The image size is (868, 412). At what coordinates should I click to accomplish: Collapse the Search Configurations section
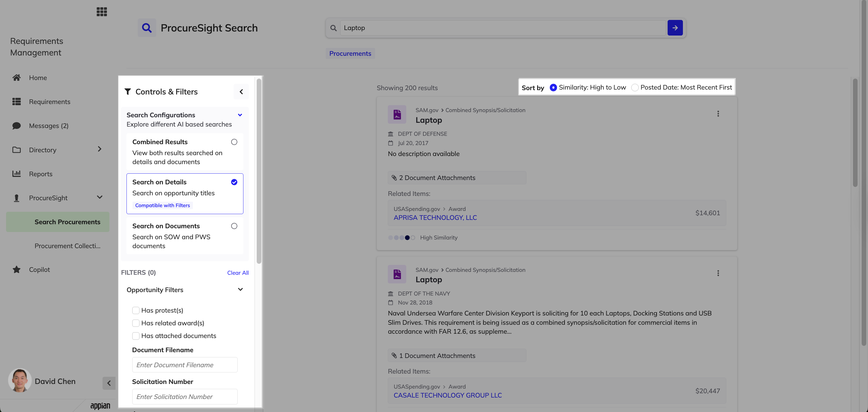point(240,115)
